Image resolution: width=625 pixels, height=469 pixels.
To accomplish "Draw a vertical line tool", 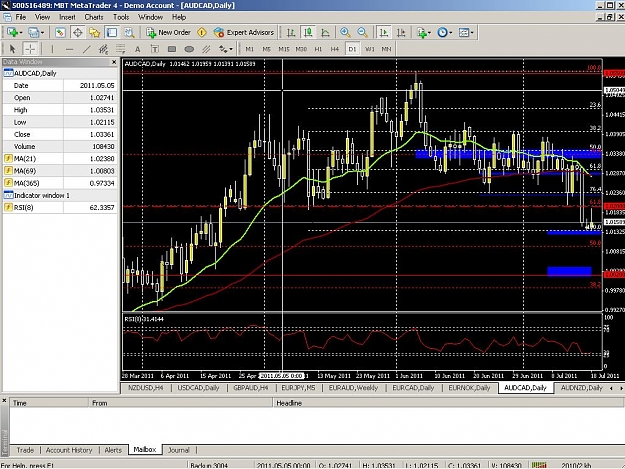I will click(x=52, y=49).
